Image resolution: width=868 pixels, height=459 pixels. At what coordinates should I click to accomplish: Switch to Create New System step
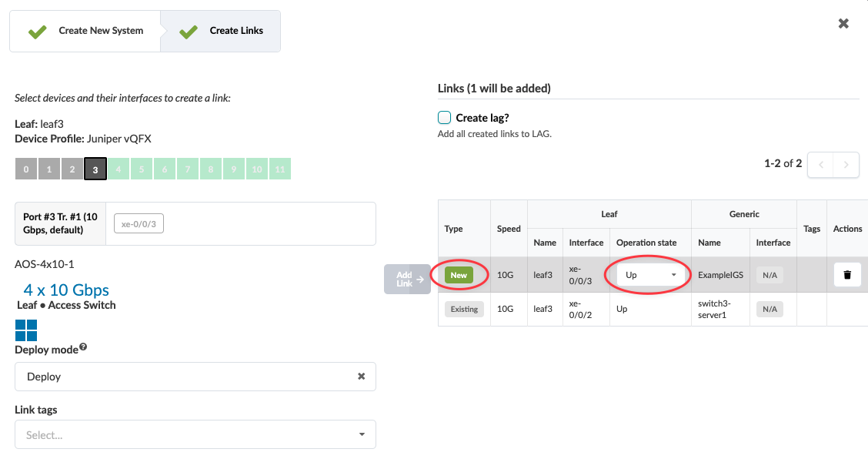pyautogui.click(x=85, y=31)
